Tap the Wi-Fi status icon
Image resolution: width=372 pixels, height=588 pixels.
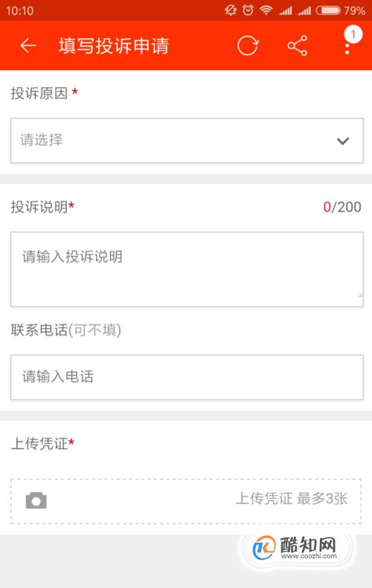(x=266, y=10)
